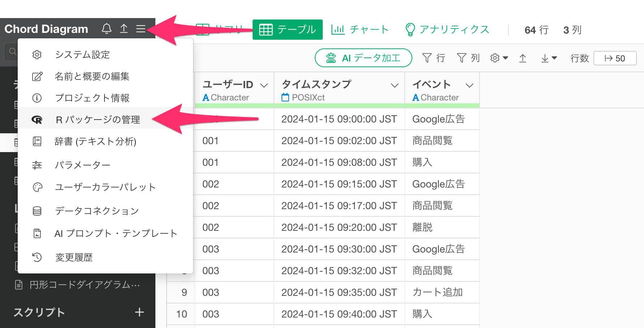Expand the ユーザーID column menu

click(x=264, y=85)
